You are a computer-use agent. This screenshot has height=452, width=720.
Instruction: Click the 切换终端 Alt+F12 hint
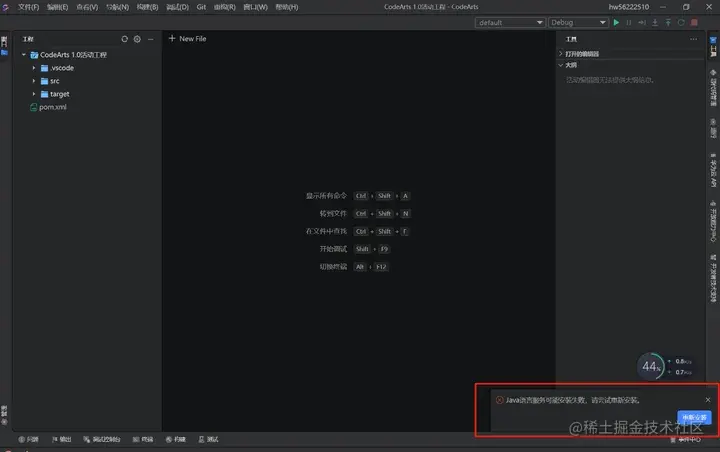[x=354, y=267]
